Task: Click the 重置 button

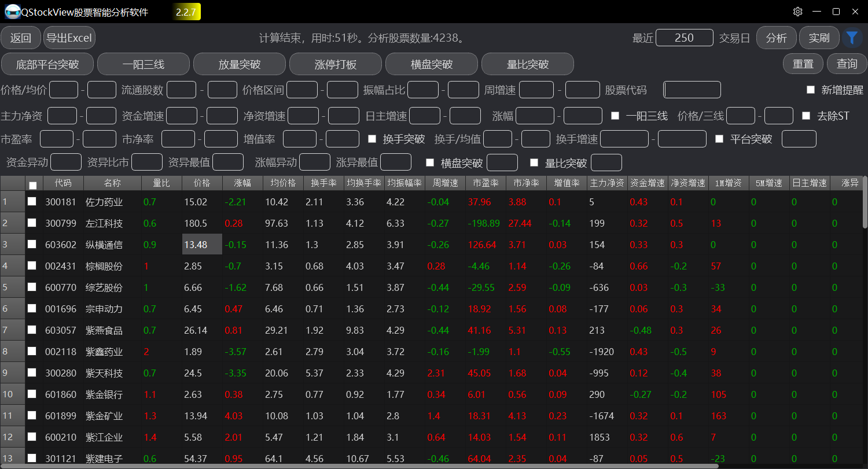Action: point(803,64)
